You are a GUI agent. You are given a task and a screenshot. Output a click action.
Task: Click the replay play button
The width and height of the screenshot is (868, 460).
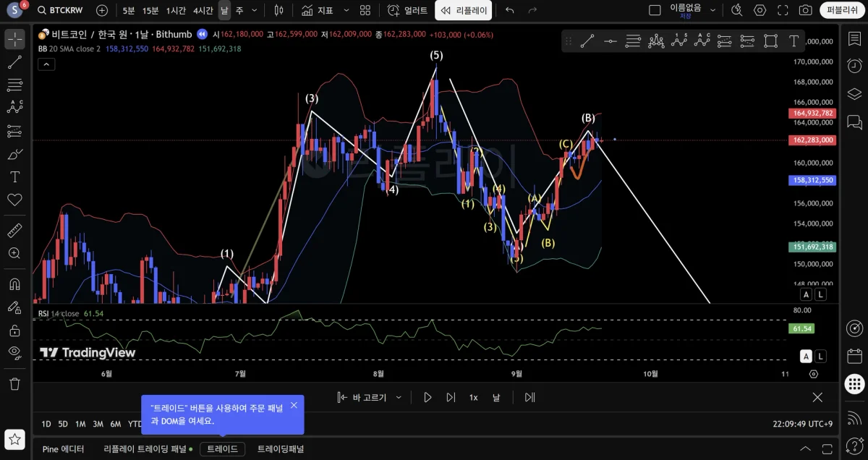click(427, 397)
